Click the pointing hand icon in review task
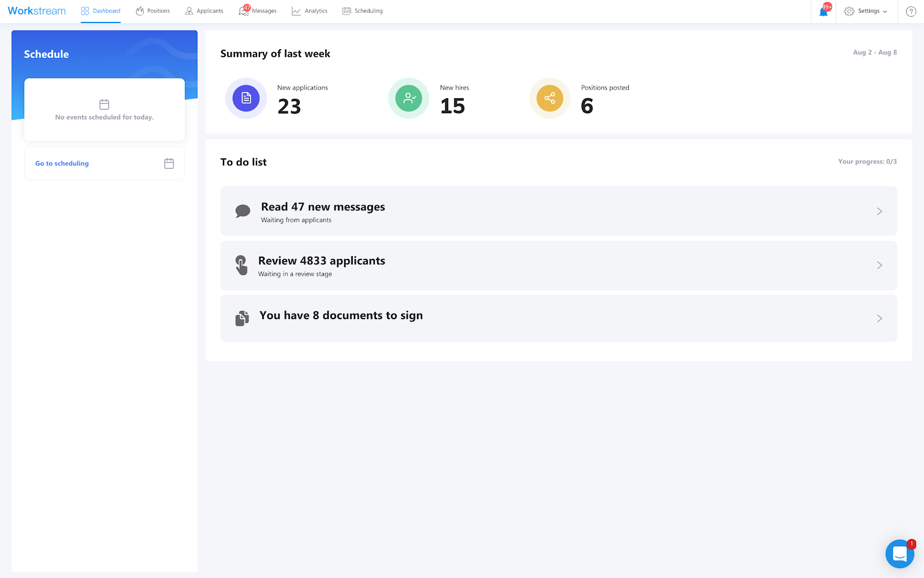The width and height of the screenshot is (924, 578). pyautogui.click(x=241, y=265)
